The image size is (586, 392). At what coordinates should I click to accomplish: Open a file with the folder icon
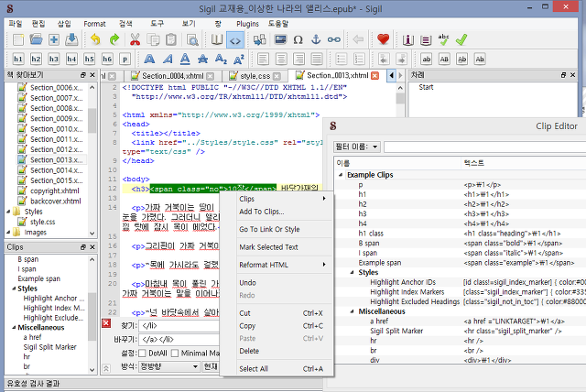pos(36,39)
